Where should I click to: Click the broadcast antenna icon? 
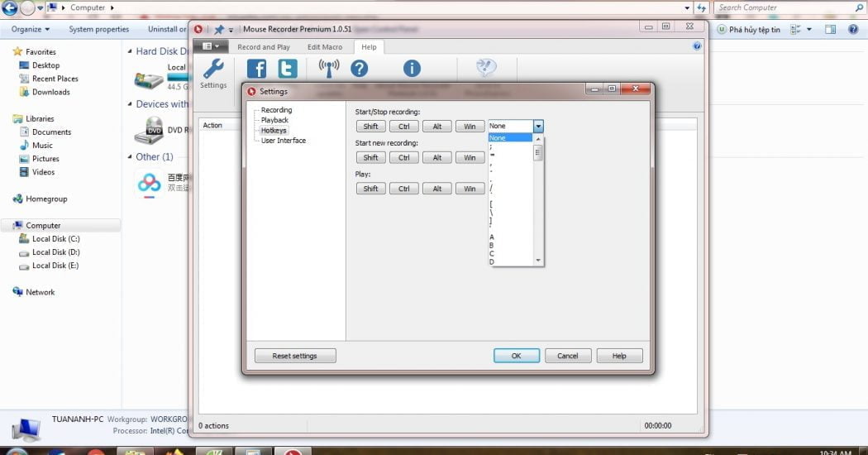click(329, 68)
